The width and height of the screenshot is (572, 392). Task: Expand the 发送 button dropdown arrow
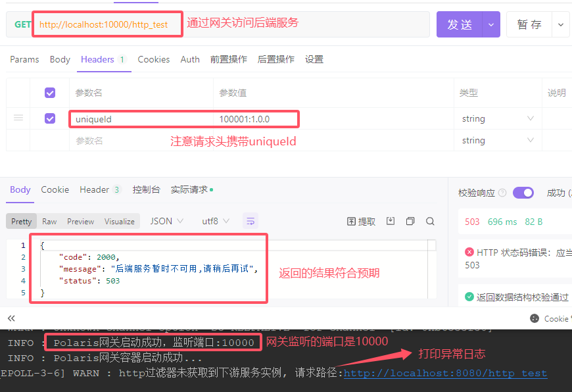[x=491, y=24]
